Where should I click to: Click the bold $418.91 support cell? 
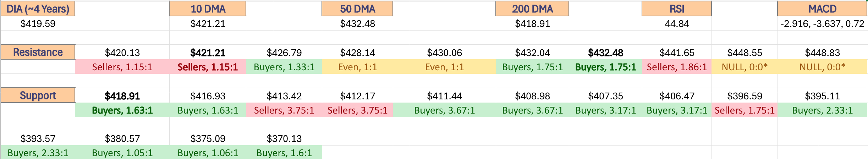pyautogui.click(x=122, y=96)
